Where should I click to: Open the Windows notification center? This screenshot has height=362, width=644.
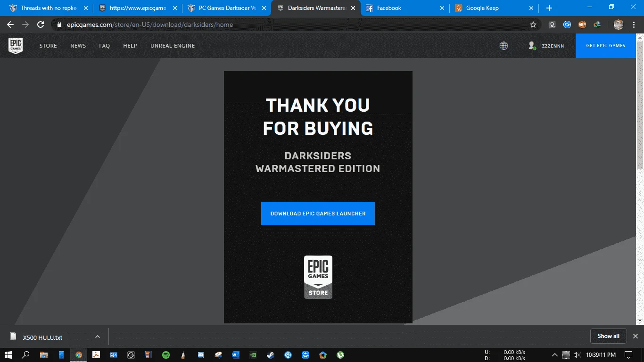(x=628, y=354)
